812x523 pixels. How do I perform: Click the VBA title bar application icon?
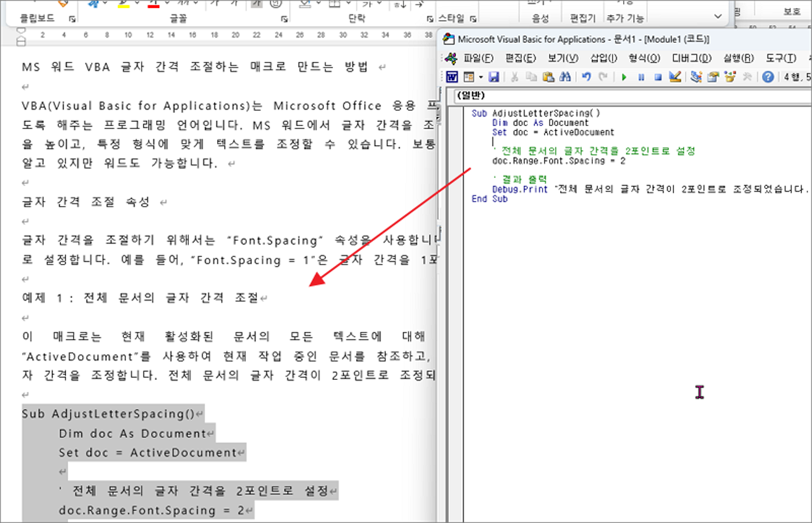(448, 39)
